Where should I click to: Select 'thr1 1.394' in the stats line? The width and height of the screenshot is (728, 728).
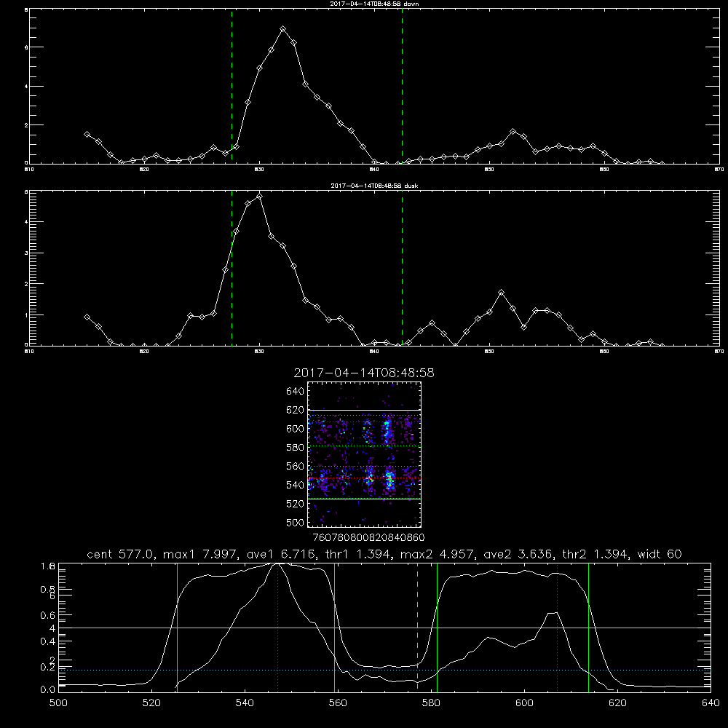[360, 554]
